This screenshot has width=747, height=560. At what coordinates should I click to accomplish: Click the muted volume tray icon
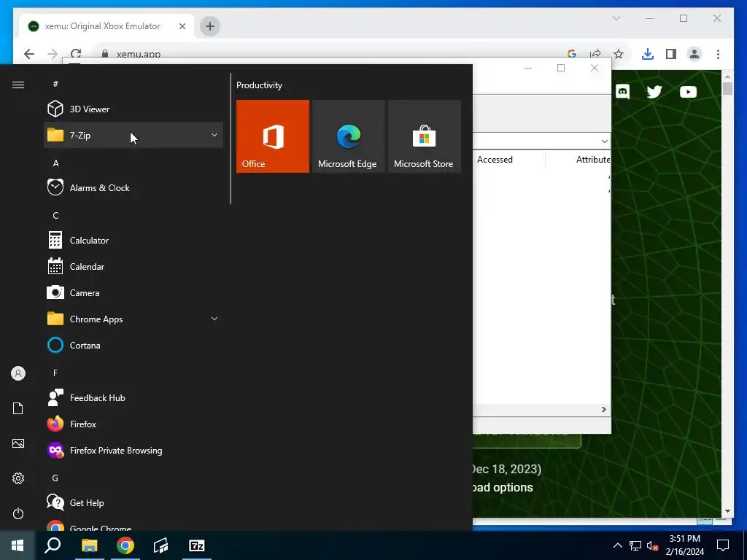click(652, 545)
